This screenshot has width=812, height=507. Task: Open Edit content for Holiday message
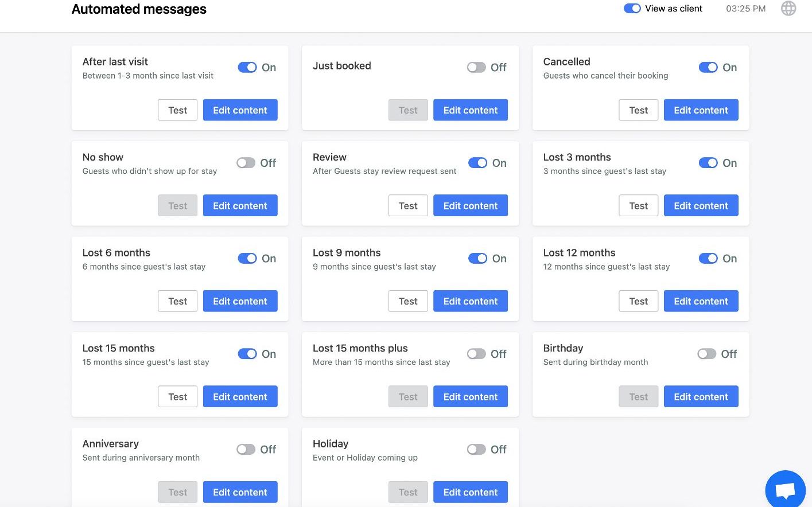470,492
